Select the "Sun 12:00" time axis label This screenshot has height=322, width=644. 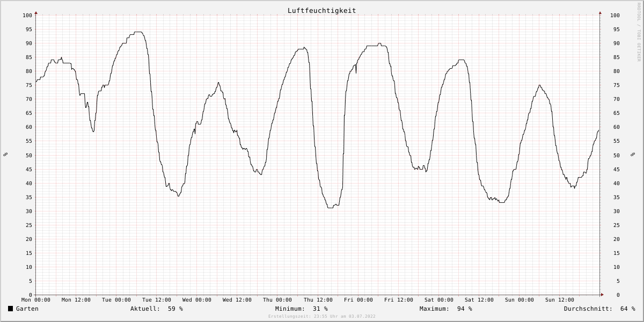coord(560,300)
